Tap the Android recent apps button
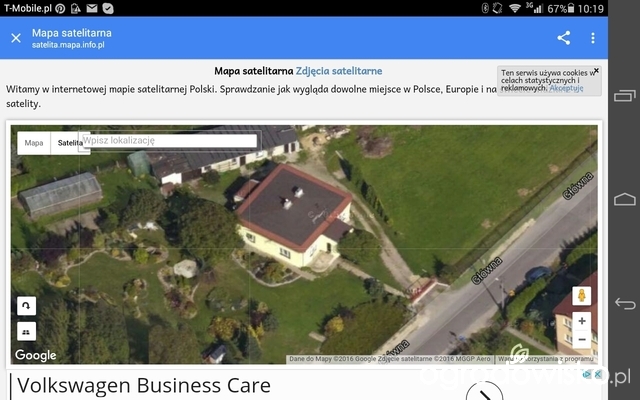Image resolution: width=640 pixels, height=400 pixels. 624,96
